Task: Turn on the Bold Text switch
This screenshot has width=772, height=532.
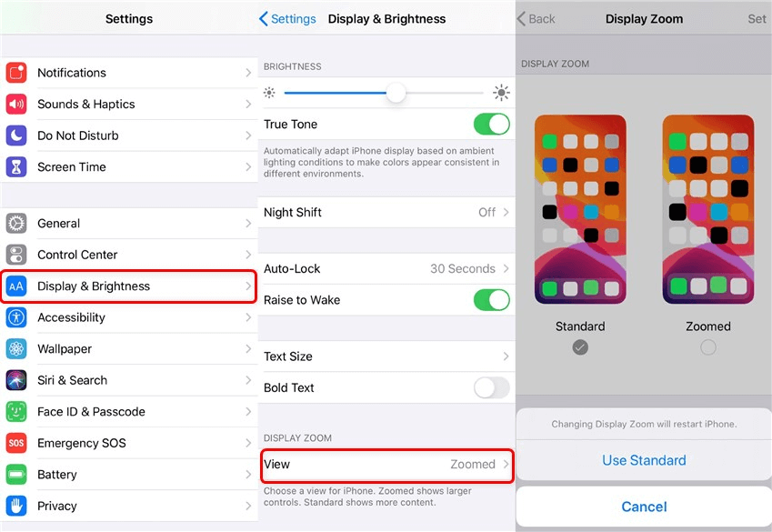Action: (x=491, y=387)
